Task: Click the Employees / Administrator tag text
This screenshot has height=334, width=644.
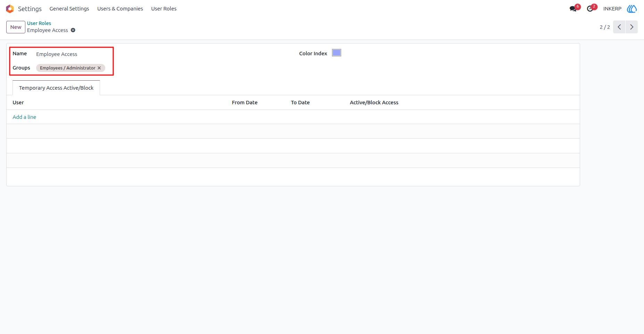Action: (x=68, y=68)
